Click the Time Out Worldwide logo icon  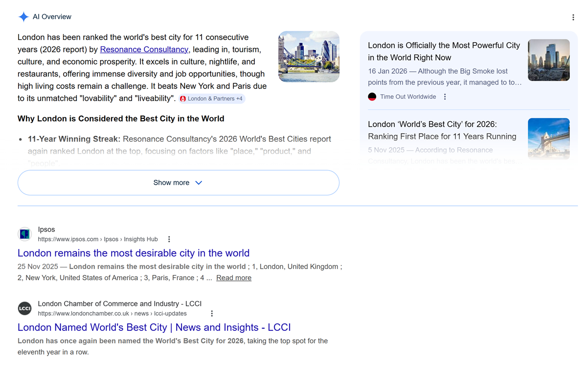[372, 97]
